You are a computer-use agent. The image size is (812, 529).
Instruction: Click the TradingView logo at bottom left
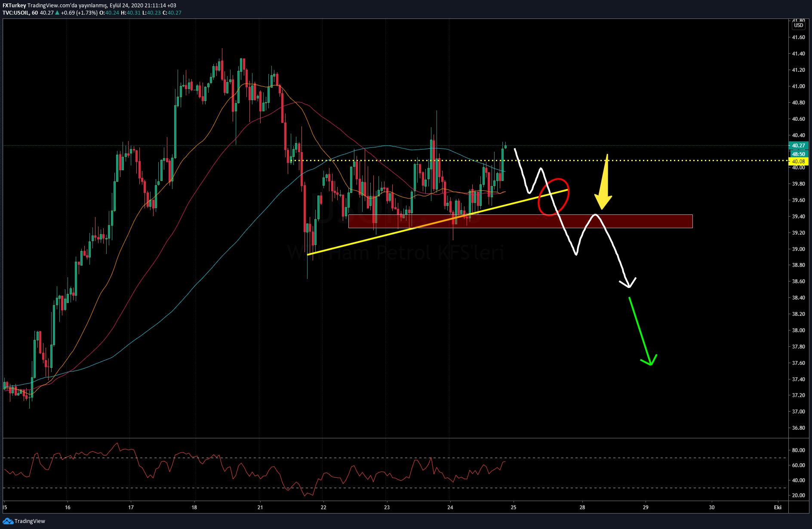coord(24,521)
